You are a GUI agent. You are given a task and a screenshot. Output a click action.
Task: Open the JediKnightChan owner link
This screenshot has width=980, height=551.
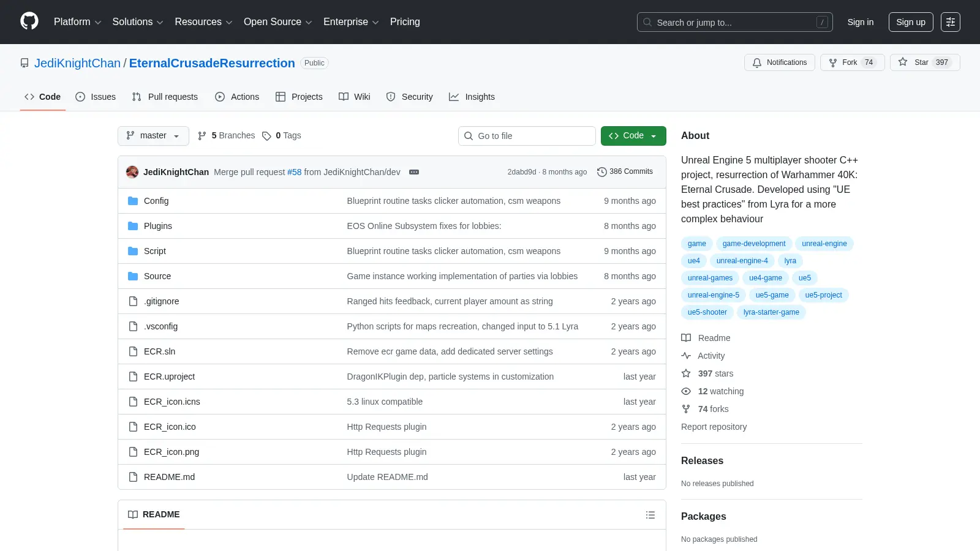(x=78, y=63)
